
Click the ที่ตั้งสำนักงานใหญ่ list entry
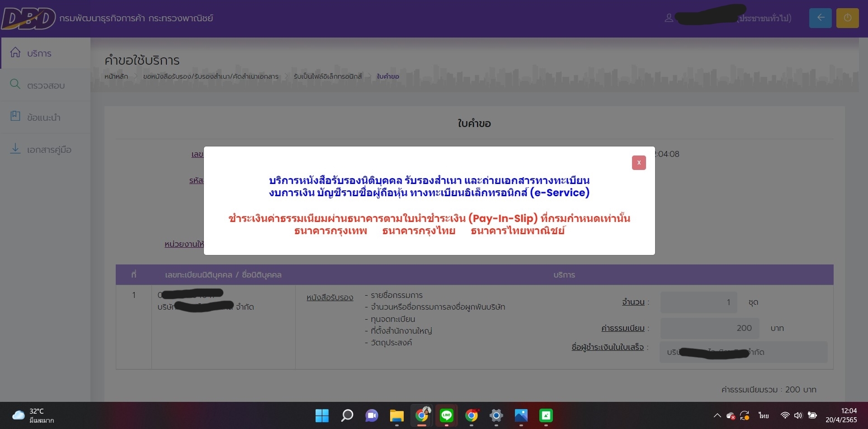tap(398, 331)
